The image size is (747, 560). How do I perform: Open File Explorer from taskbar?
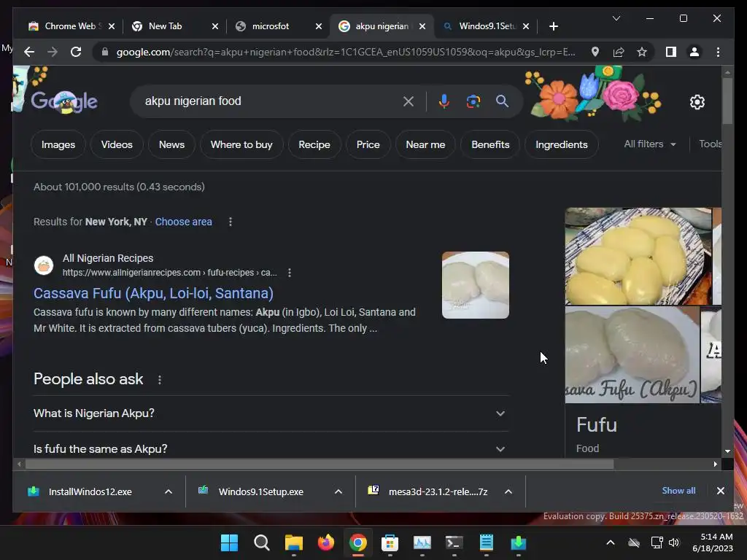[293, 542]
